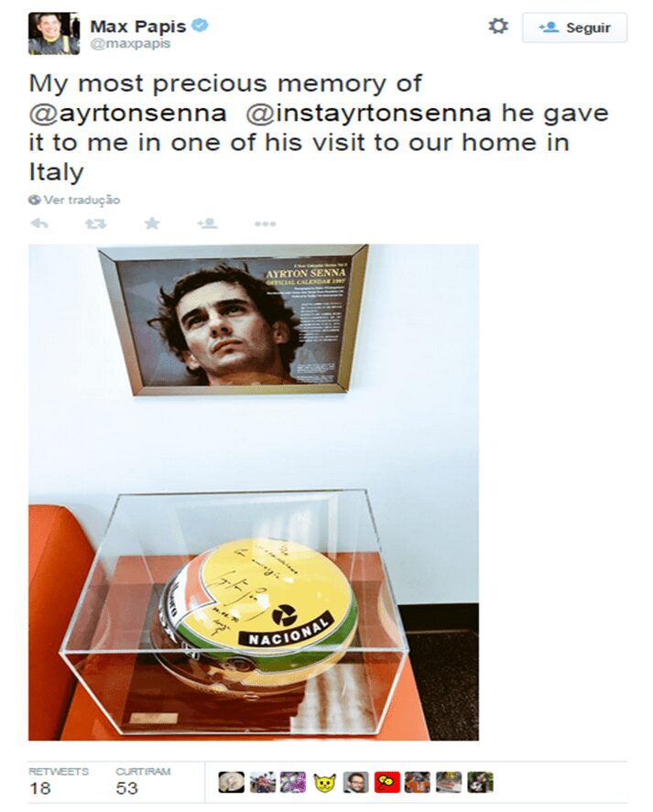Open Max Papis's profile picture
Screen dimensions: 653x812
(54, 33)
